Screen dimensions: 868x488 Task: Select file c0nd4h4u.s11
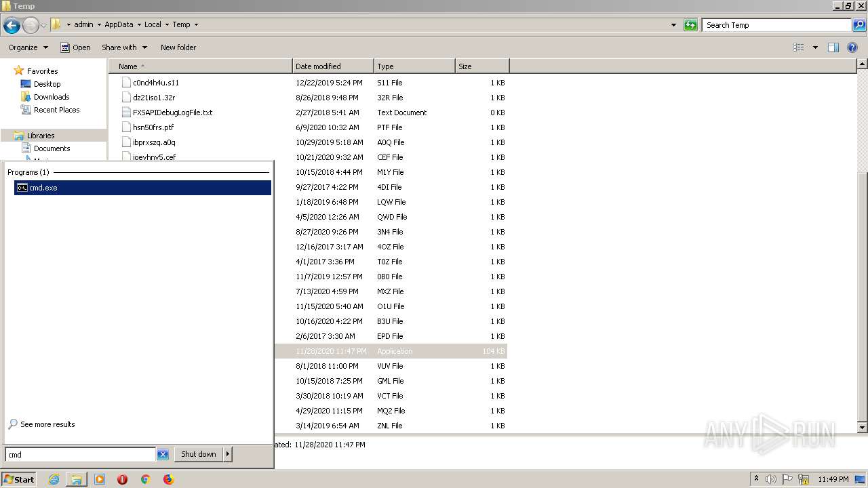(156, 83)
